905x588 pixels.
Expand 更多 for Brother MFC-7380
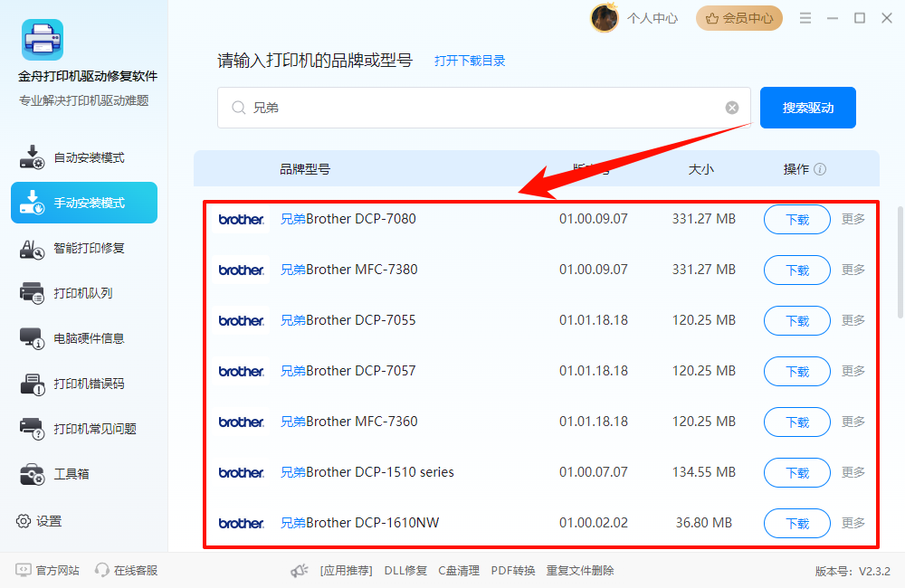tap(853, 270)
